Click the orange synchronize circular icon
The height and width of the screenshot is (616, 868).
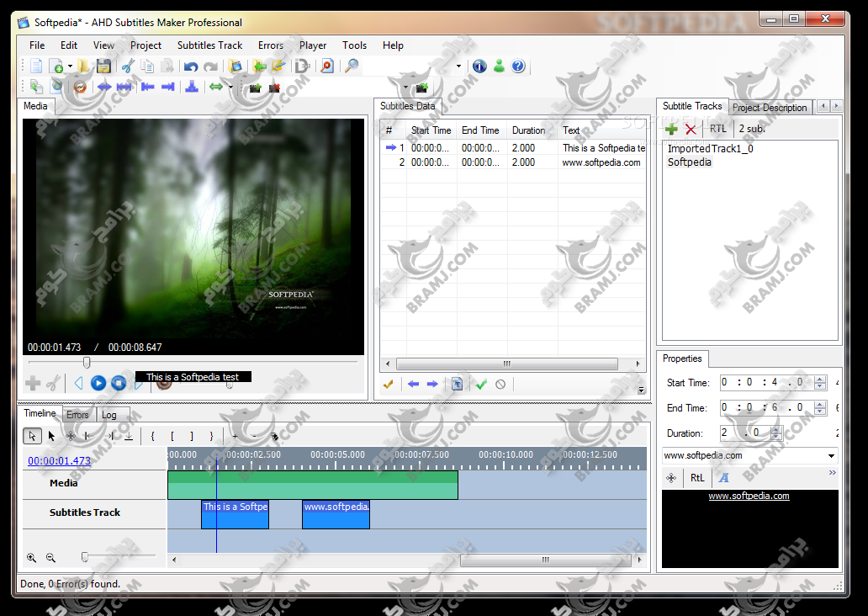click(x=80, y=87)
